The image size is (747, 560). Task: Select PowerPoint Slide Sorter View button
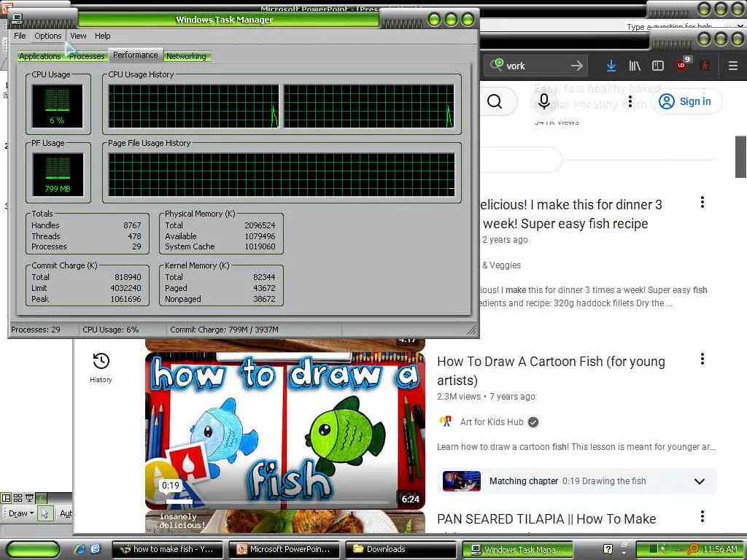pyautogui.click(x=18, y=498)
